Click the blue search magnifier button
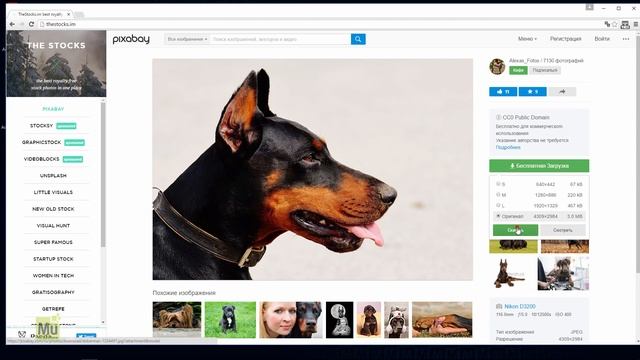This screenshot has height=360, width=640. point(358,39)
